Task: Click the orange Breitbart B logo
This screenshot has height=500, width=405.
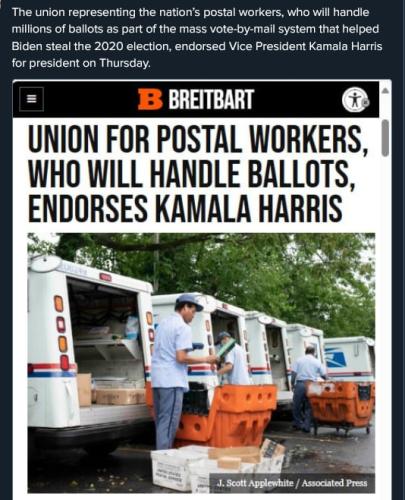Action: pos(150,99)
